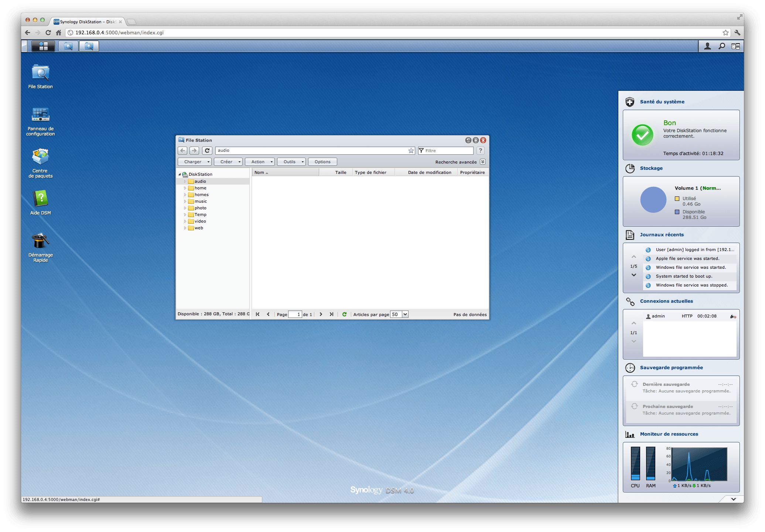Image resolution: width=765 pixels, height=532 pixels.
Task: Click the Options button
Action: click(322, 162)
